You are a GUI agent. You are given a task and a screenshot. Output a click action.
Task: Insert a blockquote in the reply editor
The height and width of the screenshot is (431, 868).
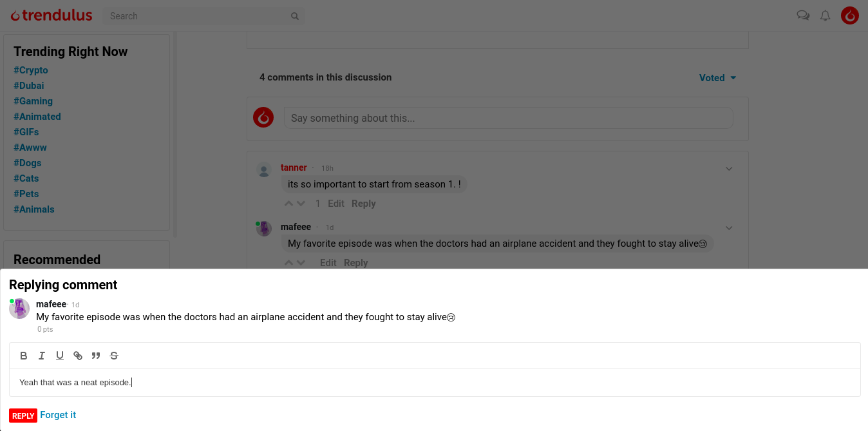[x=96, y=356]
